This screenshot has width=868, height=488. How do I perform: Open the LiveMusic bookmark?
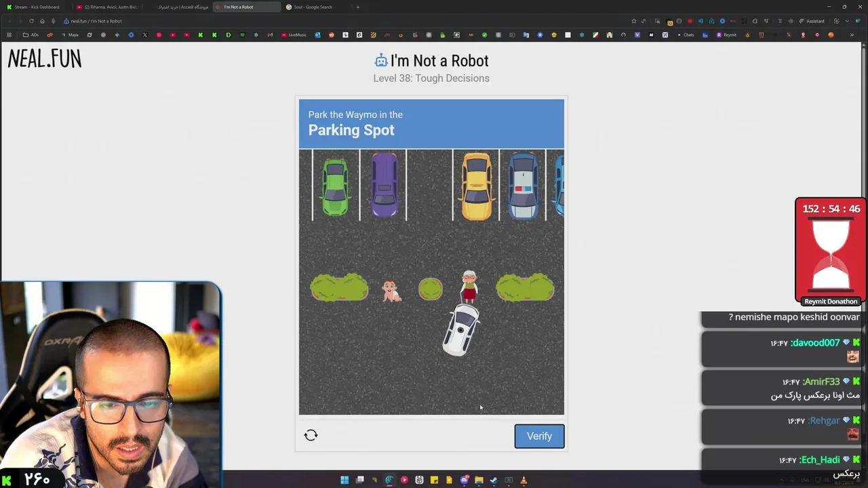coord(294,35)
